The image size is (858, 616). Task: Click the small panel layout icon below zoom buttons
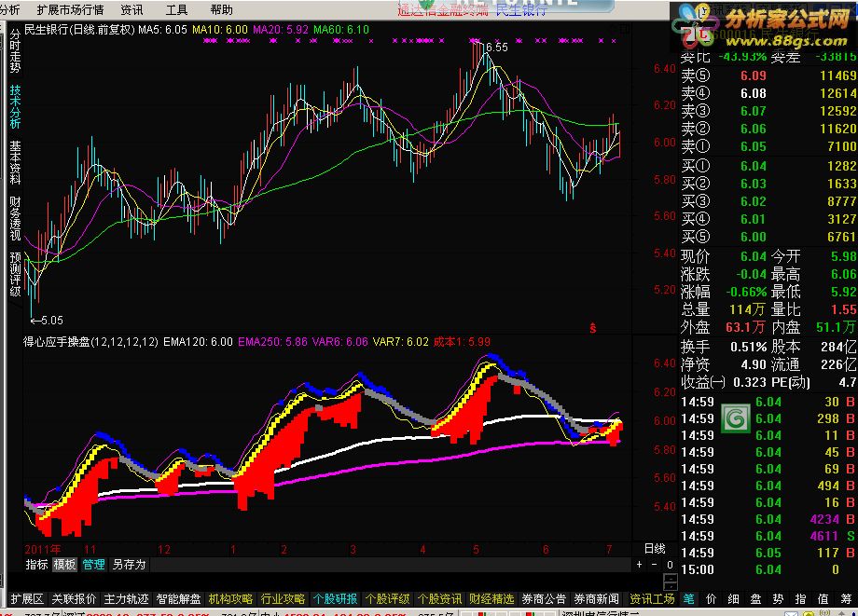(x=671, y=582)
